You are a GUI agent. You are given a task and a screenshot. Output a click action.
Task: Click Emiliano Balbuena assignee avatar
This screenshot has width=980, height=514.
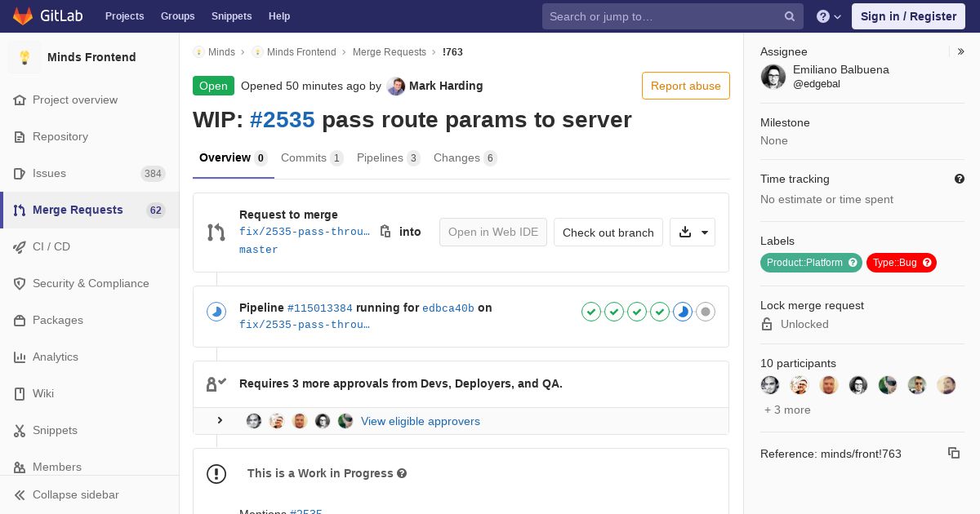773,77
